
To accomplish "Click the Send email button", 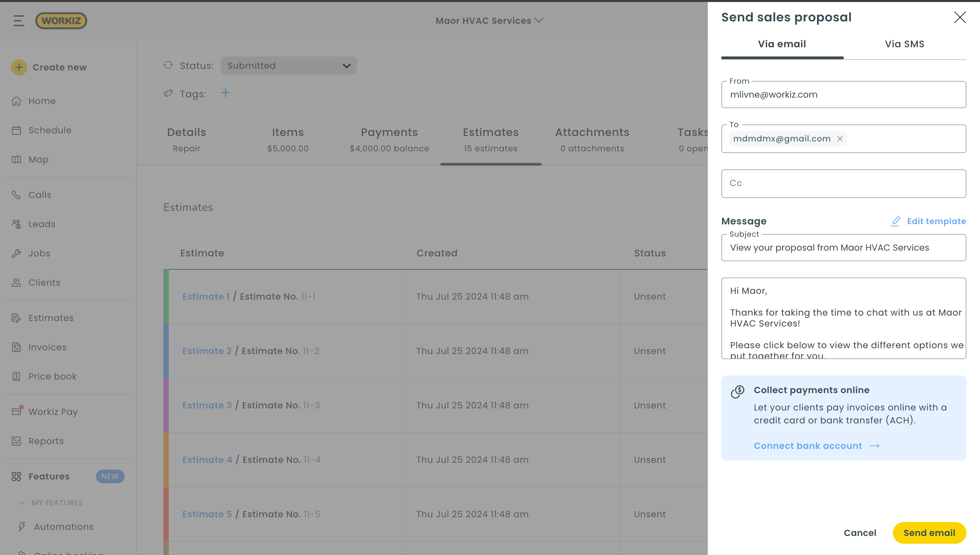I will pos(930,533).
